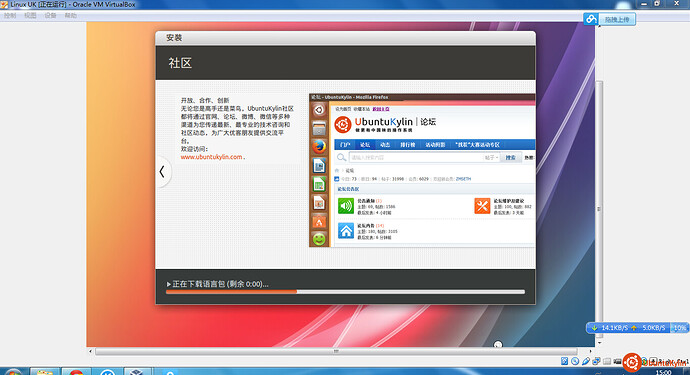The width and height of the screenshot is (690, 375).
Task: Click the 5.0KB/S upload speed readout
Action: (653, 328)
